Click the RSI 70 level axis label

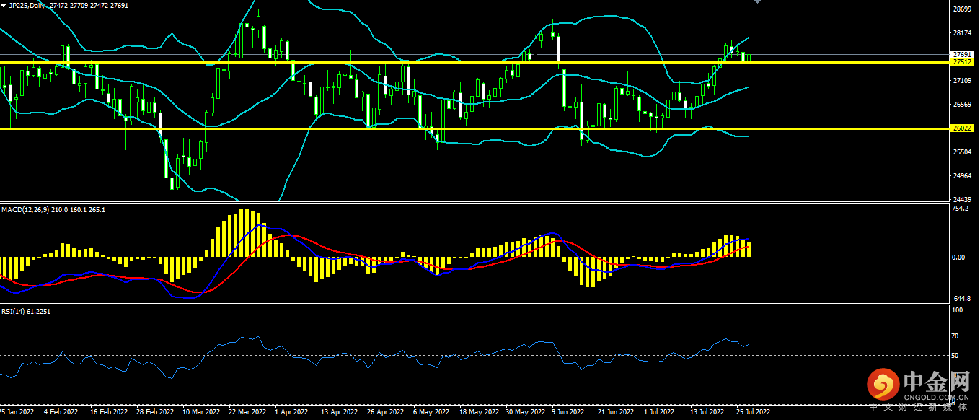tap(955, 336)
